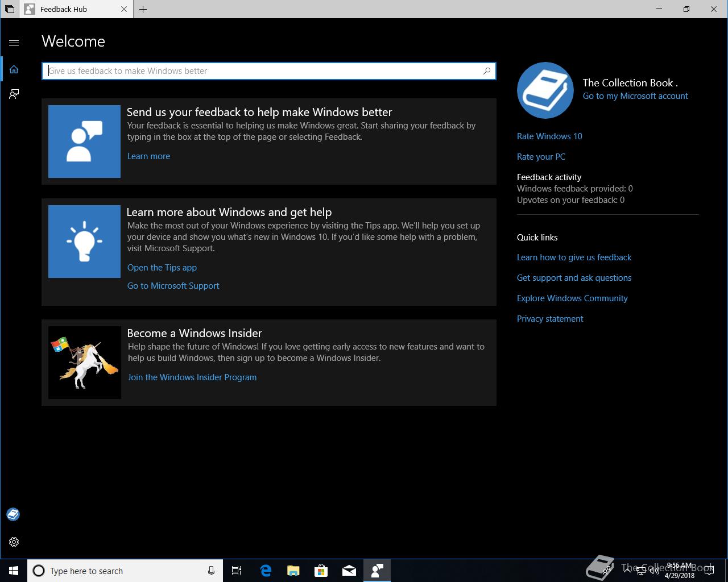Open Task View on taskbar
The image size is (728, 582).
pos(237,571)
